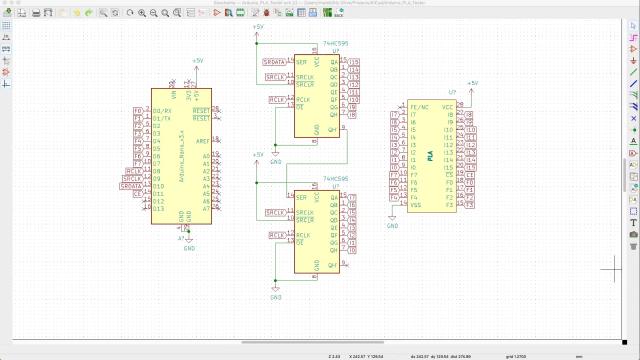The width and height of the screenshot is (640, 360).
Task: Open Pcbnew board layout
Action: coord(327,13)
